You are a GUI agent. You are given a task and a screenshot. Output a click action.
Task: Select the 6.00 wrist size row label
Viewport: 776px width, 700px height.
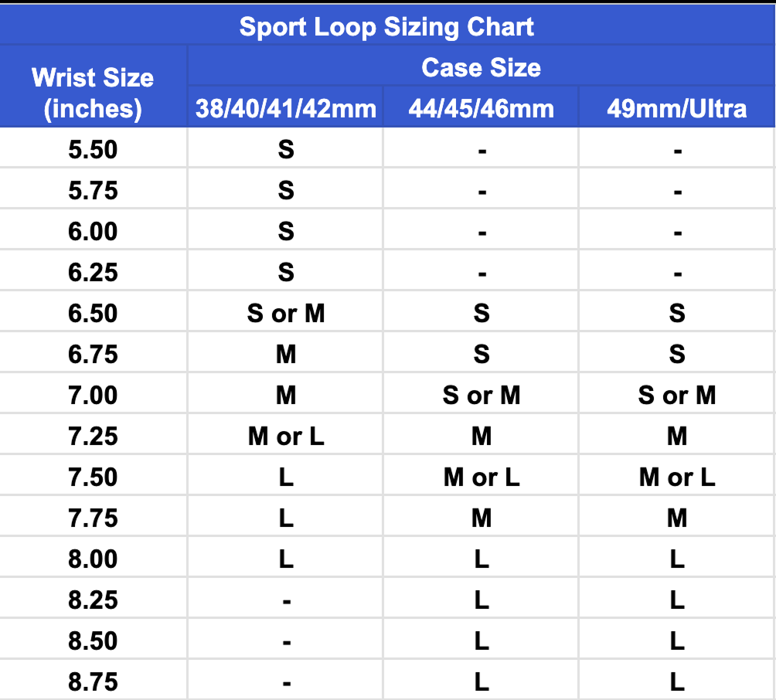(93, 231)
